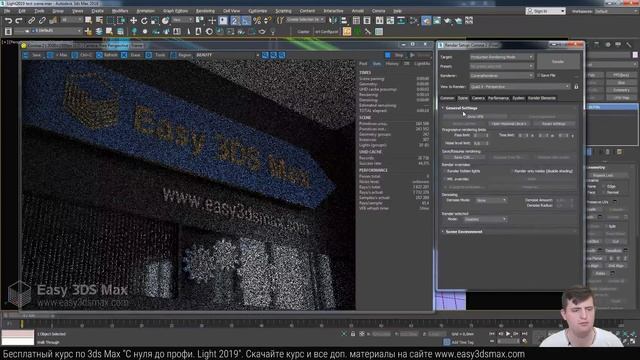Toggle the Save File checkbox
The image size is (640, 360).
tap(539, 76)
